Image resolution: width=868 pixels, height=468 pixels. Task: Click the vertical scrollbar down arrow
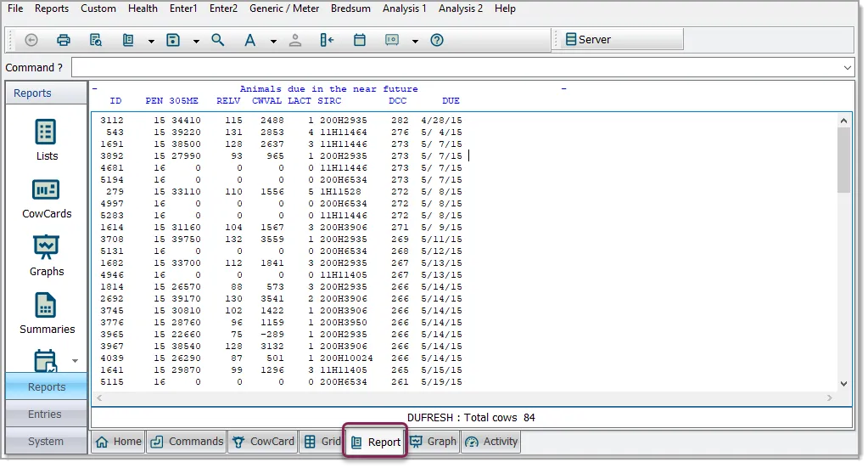pyautogui.click(x=843, y=383)
